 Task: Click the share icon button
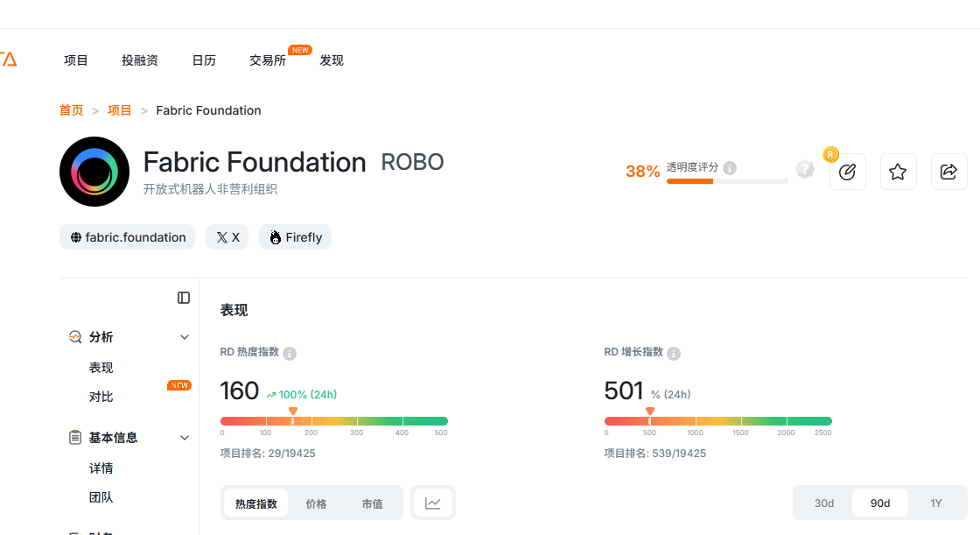[948, 172]
